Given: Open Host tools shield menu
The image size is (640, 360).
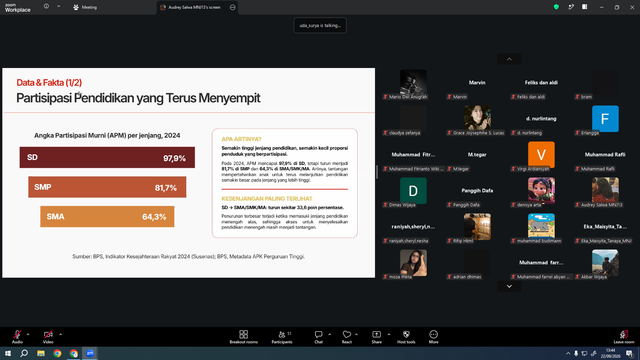Looking at the screenshot, I should coord(406,337).
